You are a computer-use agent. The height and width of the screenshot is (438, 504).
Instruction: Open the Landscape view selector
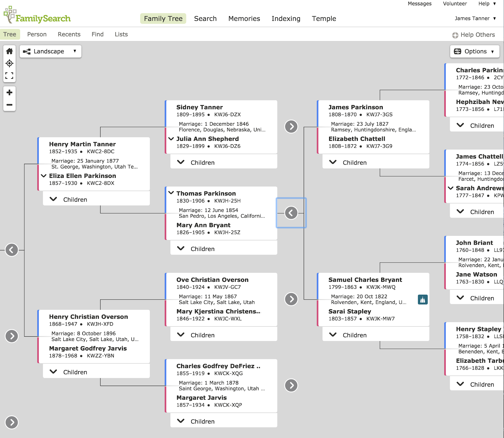tap(50, 51)
